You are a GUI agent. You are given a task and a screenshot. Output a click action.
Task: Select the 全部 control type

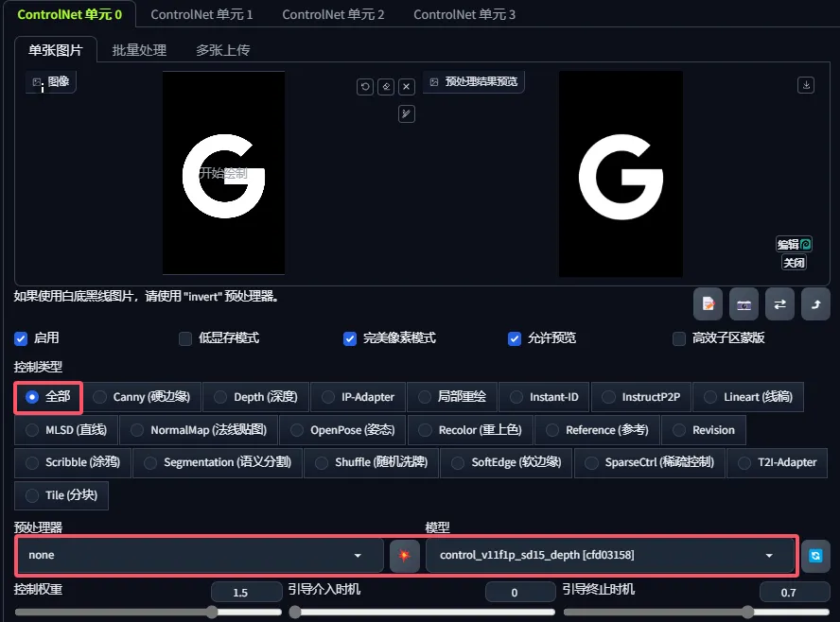click(48, 397)
